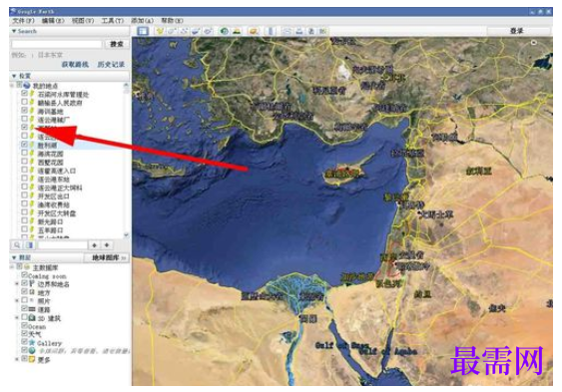This screenshot has height=392, width=562.
Task: Click the 搜索 search button
Action: click(x=117, y=44)
